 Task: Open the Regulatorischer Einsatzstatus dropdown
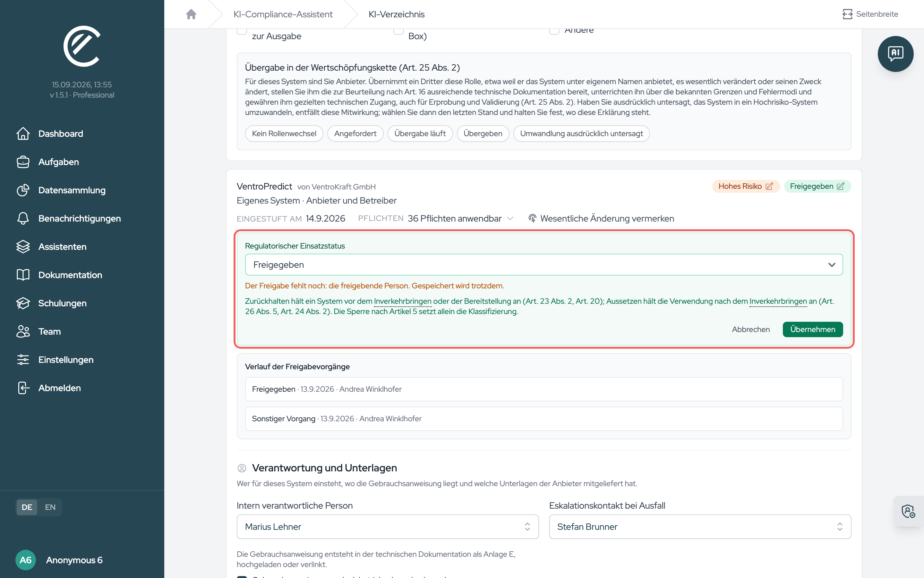pyautogui.click(x=544, y=265)
